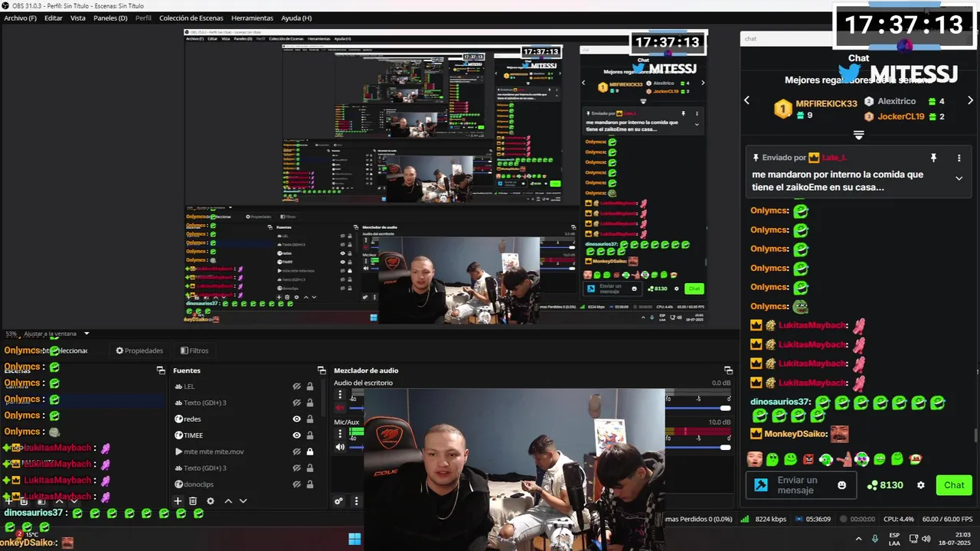Screen dimensions: 980x551
Task: Pop out the Fuentes dock
Action: tap(322, 370)
